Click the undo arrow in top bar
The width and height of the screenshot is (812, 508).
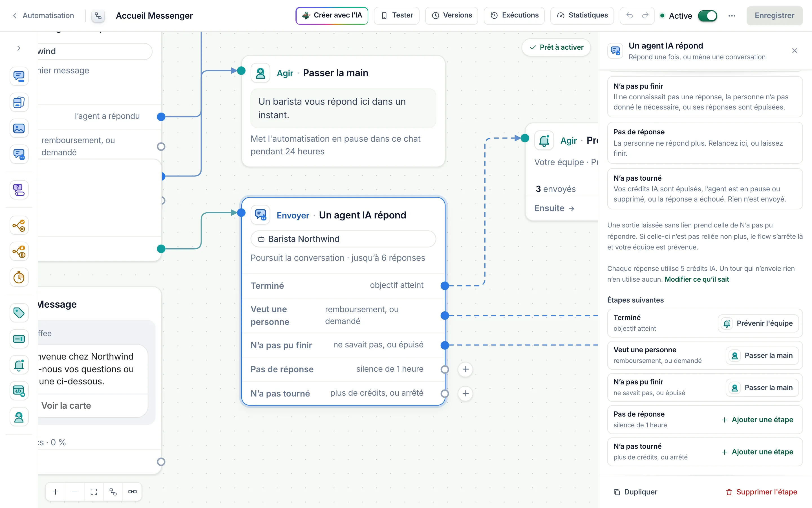[630, 16]
